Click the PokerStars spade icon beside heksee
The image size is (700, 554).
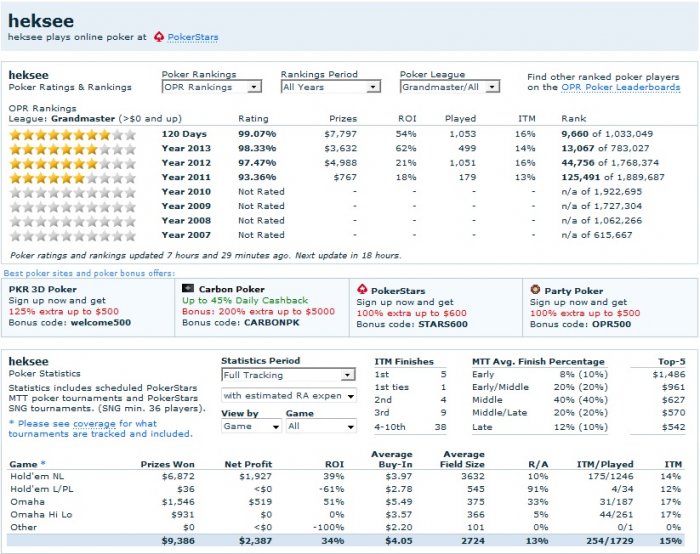[159, 37]
